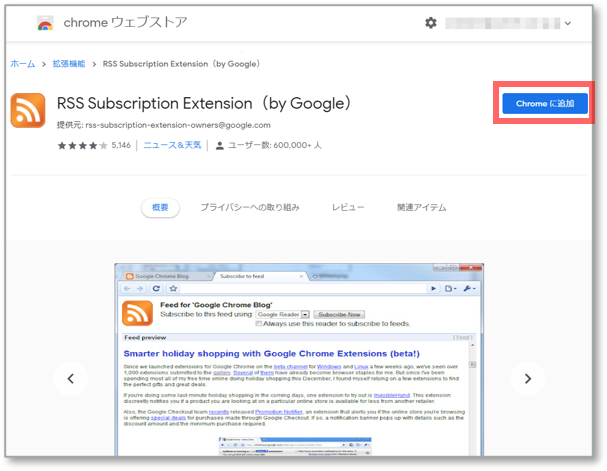Screen dimensions: 607x471
Task: Open ニュース＆天気 category link
Action: point(172,145)
